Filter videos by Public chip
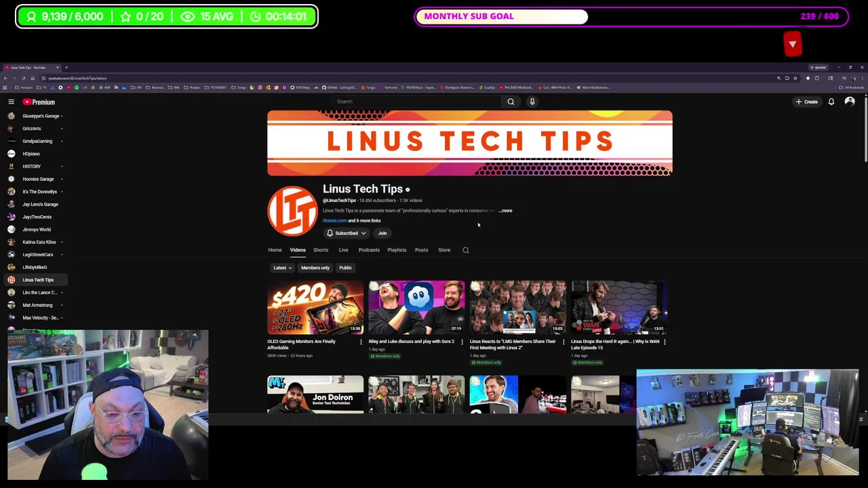The image size is (868, 488). 345,268
